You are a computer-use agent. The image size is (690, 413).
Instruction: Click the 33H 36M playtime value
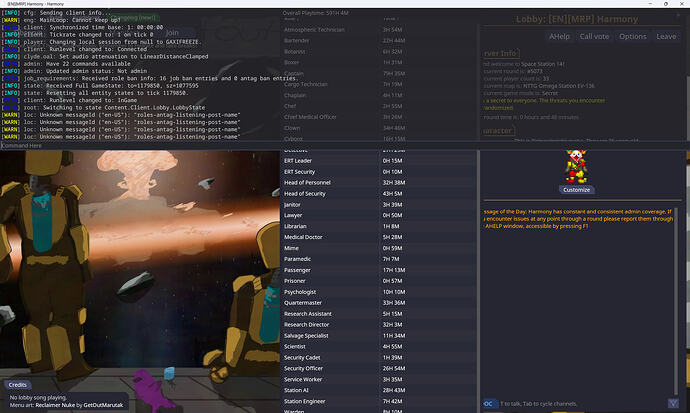(394, 303)
